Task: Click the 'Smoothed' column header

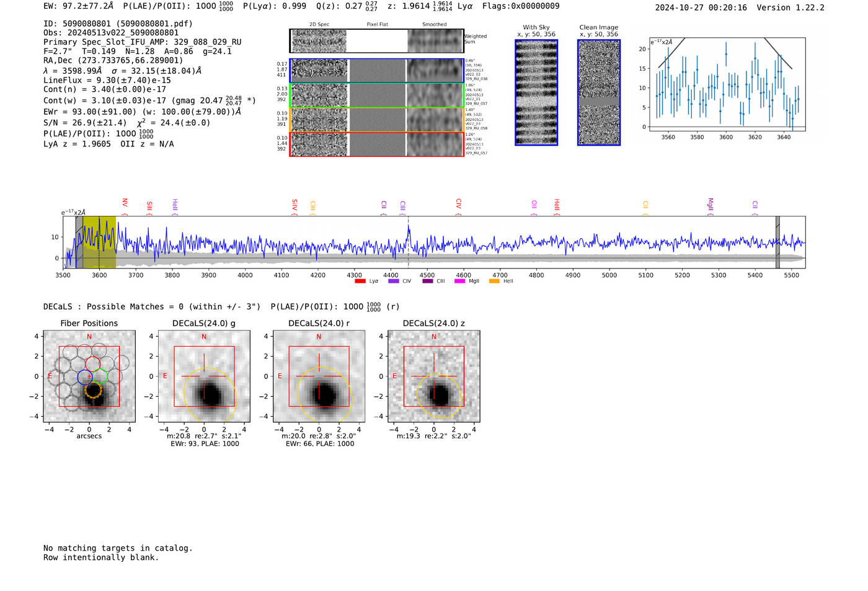Action: point(435,25)
